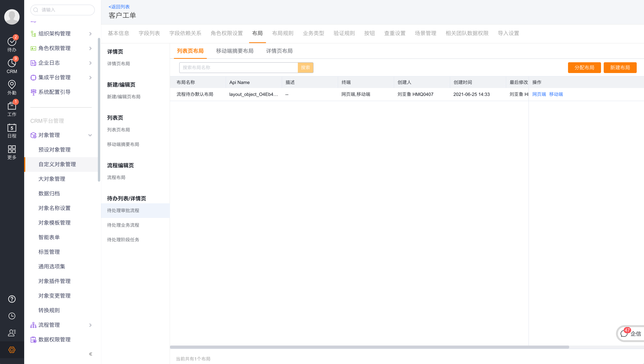Screen dimensions: 644x364
Task: Click the 工作 briefcase icon
Action: pyautogui.click(x=12, y=108)
